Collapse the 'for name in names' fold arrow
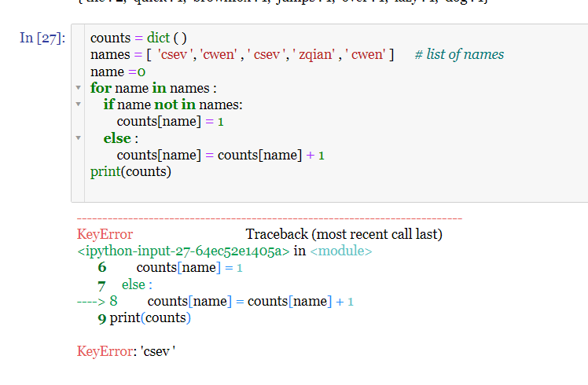The width and height of the screenshot is (588, 385). tap(78, 88)
